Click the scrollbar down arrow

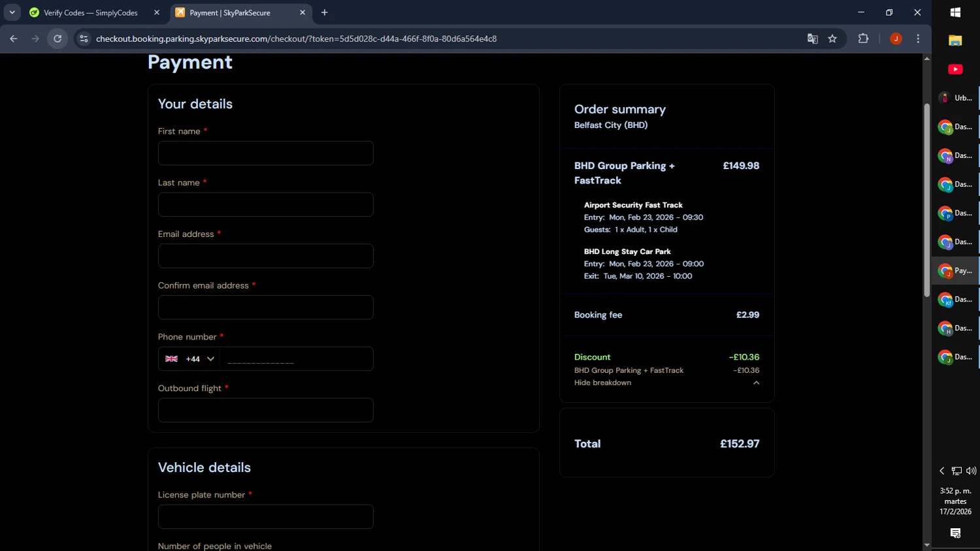pyautogui.click(x=926, y=545)
